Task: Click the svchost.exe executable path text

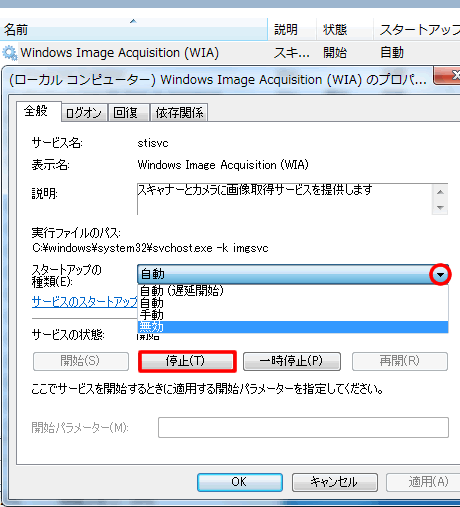Action: point(150,248)
